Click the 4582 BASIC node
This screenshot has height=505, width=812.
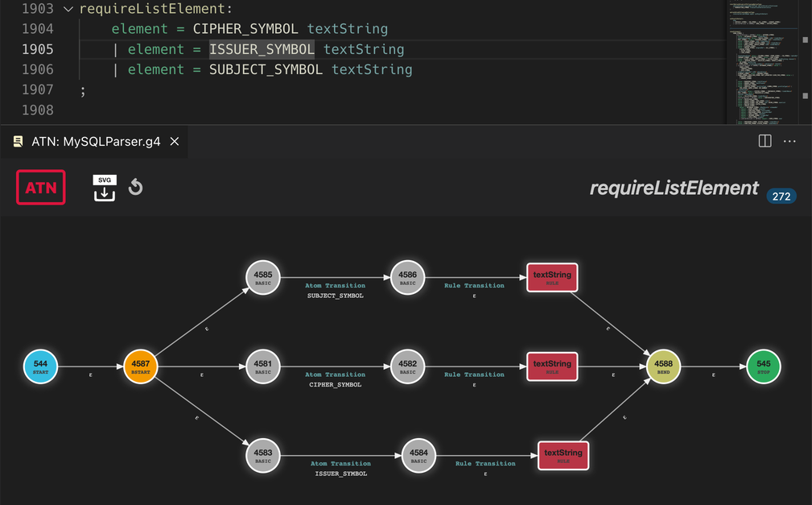pyautogui.click(x=407, y=366)
